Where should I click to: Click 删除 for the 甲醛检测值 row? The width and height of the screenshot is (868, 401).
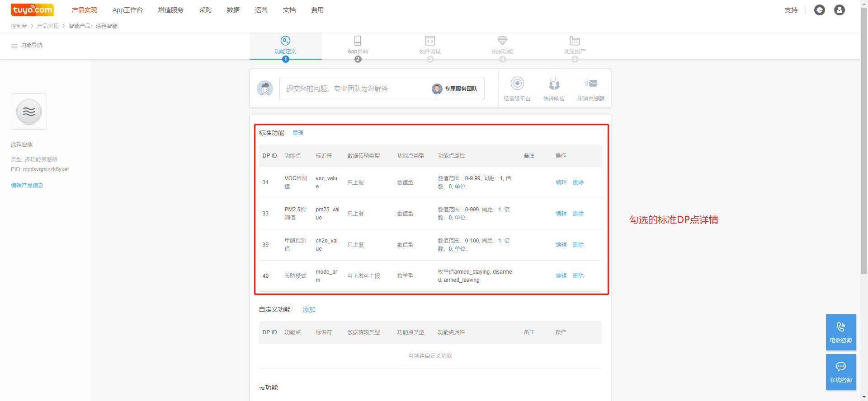pyautogui.click(x=578, y=245)
